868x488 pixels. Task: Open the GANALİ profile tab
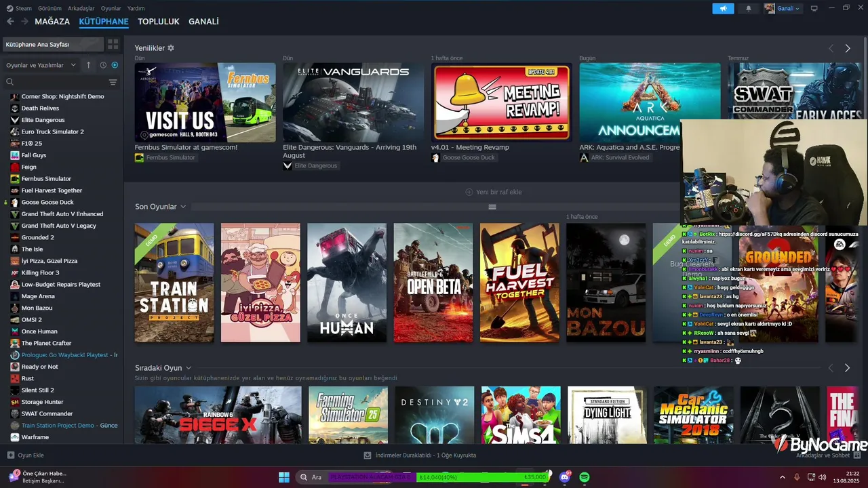[203, 22]
